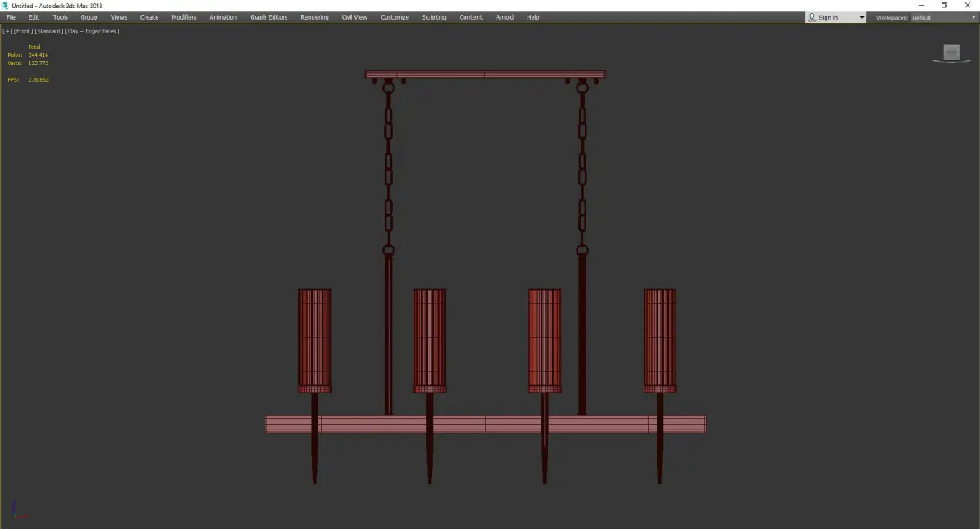Open the viewport [+] general menu
The height and width of the screenshot is (529, 980).
point(7,31)
